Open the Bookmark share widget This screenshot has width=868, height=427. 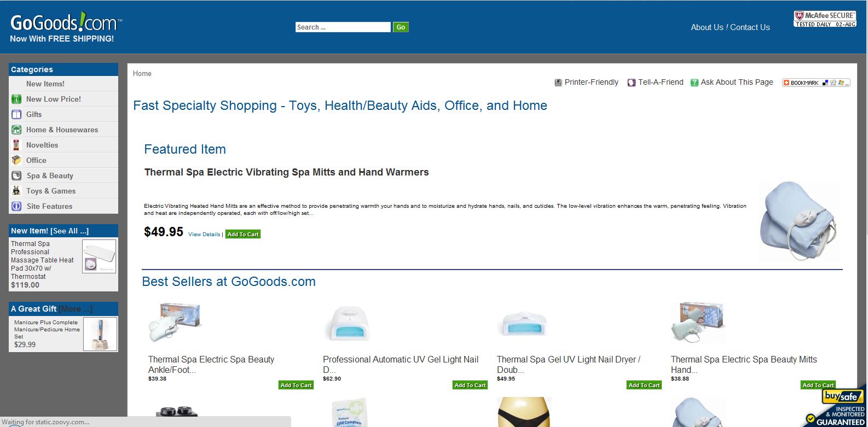pyautogui.click(x=816, y=83)
